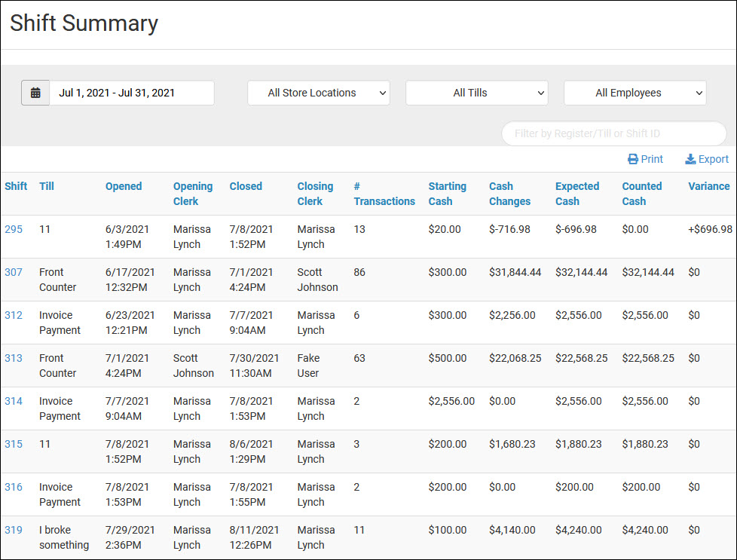Click the Print icon
Viewport: 737px width, 560px height.
click(x=633, y=159)
